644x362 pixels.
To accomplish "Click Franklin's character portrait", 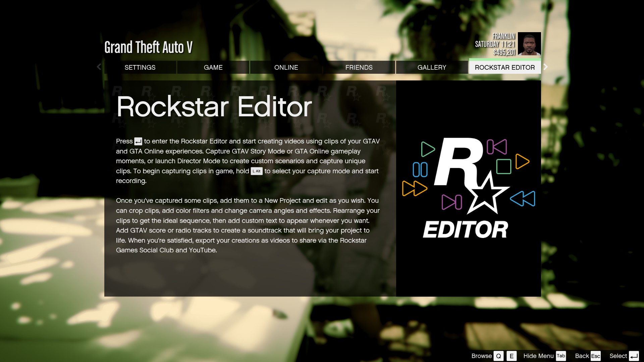I will [x=529, y=44].
